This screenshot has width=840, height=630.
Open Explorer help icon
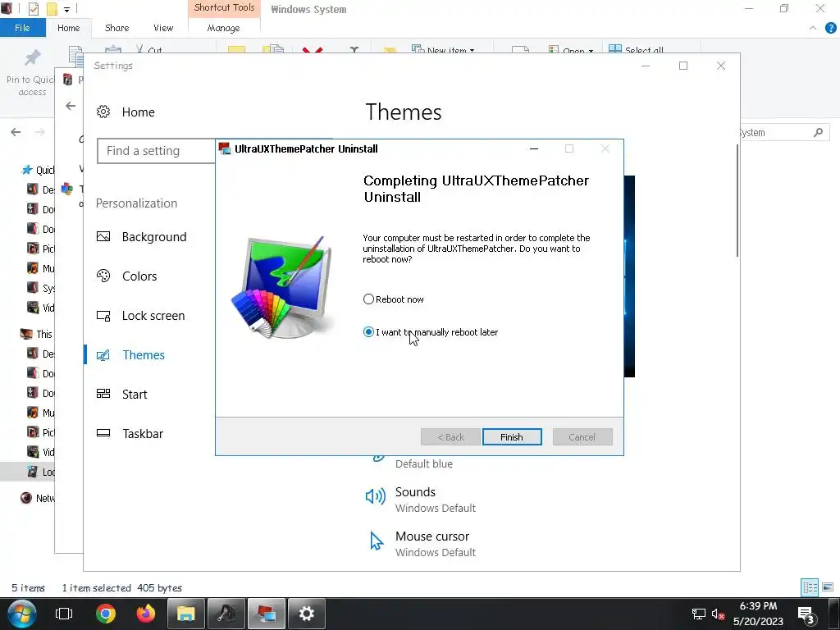click(x=831, y=28)
